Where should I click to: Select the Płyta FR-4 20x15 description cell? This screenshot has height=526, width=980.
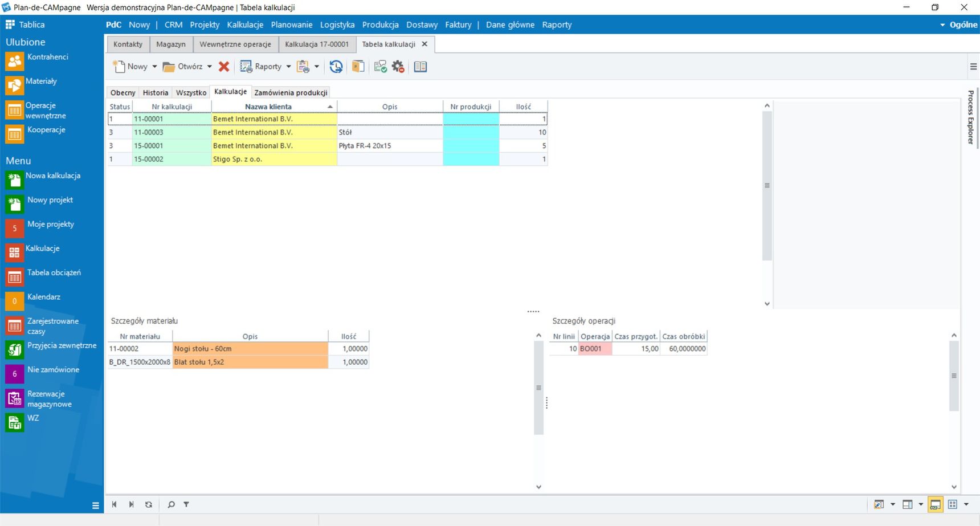390,146
